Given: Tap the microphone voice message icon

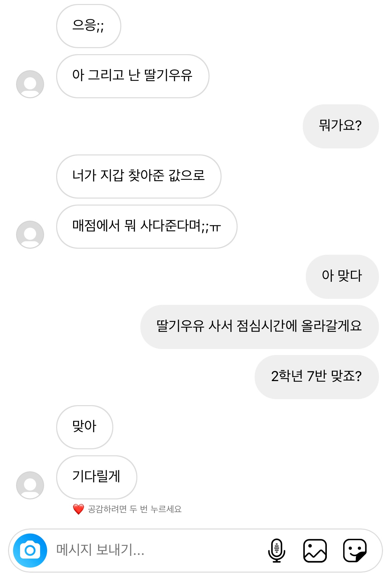Looking at the screenshot, I should pyautogui.click(x=276, y=550).
